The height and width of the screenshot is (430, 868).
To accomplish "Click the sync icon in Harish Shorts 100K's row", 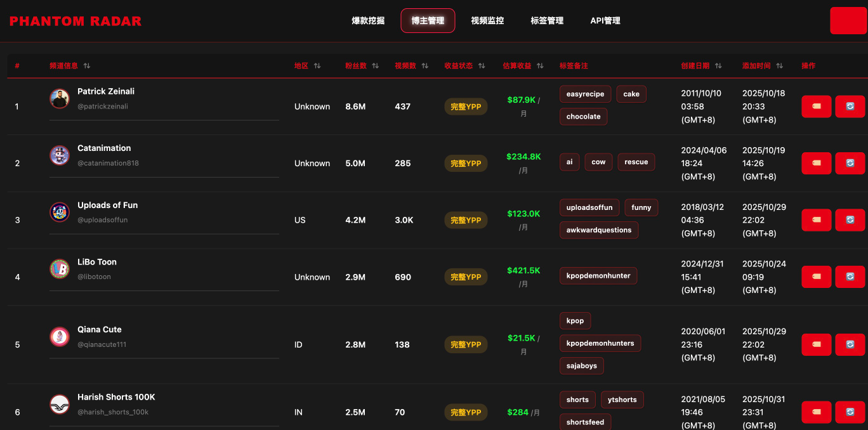I will (x=850, y=412).
